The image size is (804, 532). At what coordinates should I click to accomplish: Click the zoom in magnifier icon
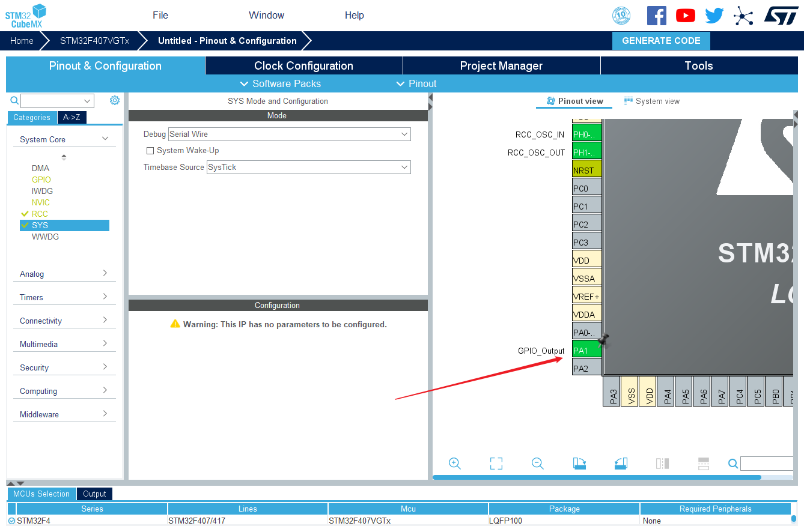coord(455,463)
